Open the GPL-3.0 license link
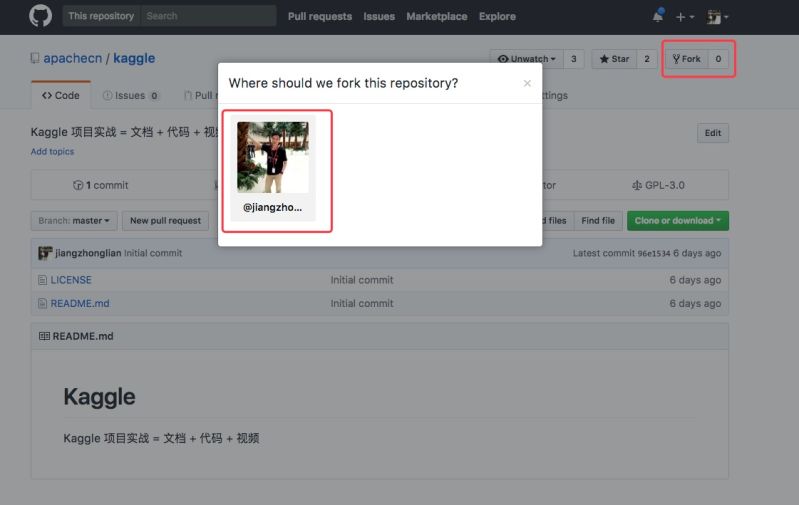The width and height of the screenshot is (799, 505). pyautogui.click(x=658, y=185)
